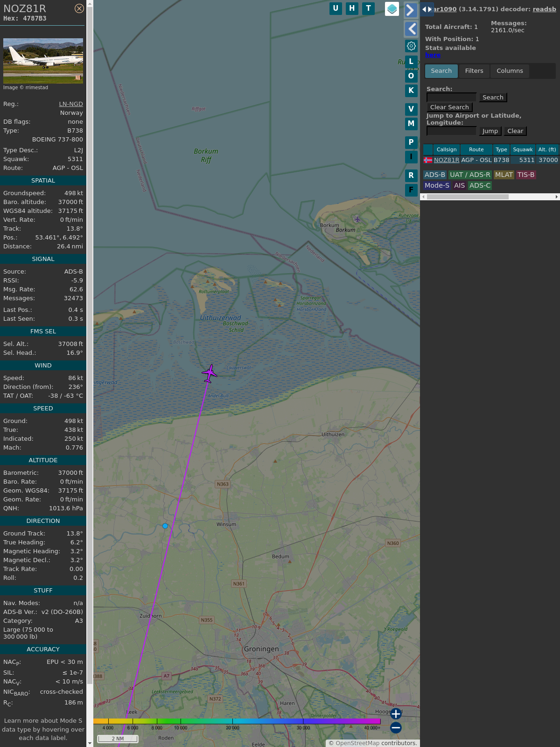Toggle the U map button
This screenshot has width=560, height=747.
(x=336, y=8)
